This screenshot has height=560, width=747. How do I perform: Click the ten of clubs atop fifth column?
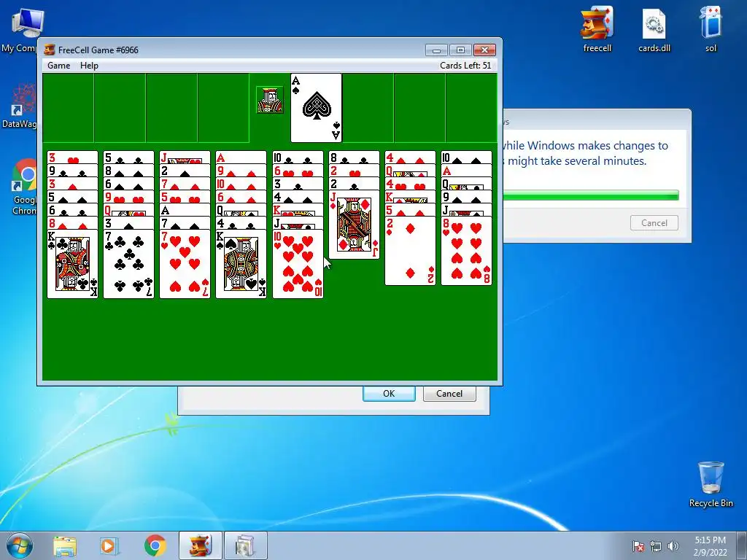298,157
